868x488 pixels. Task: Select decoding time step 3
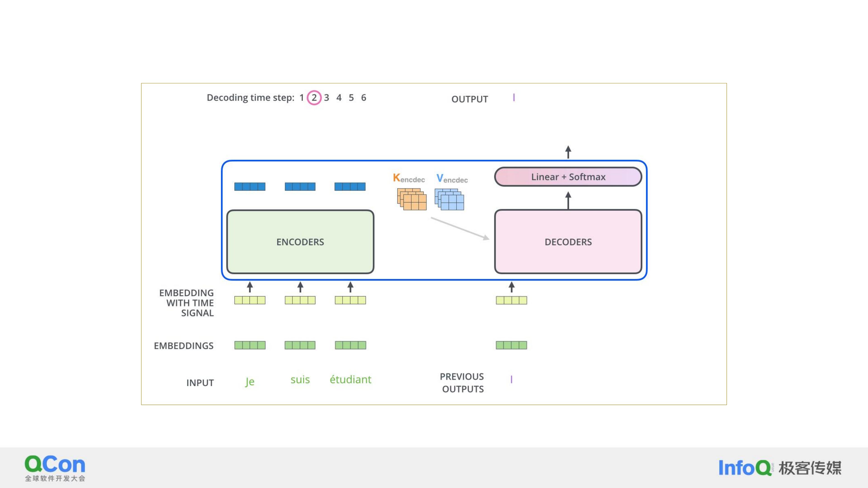326,98
